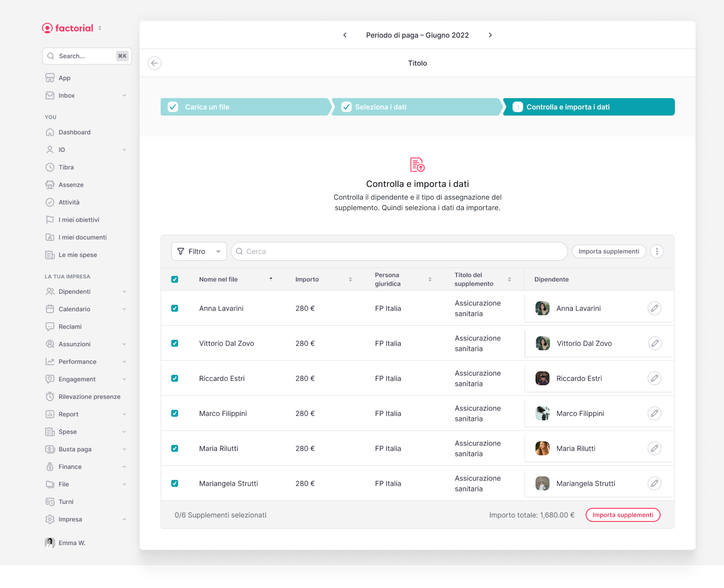
Task: Click the sidebar Search field
Action: 87,56
